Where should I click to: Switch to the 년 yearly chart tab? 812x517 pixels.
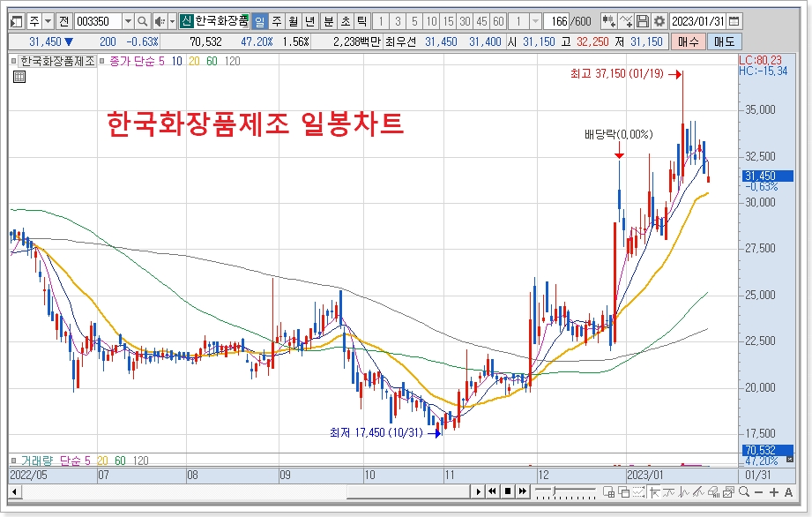pos(309,21)
